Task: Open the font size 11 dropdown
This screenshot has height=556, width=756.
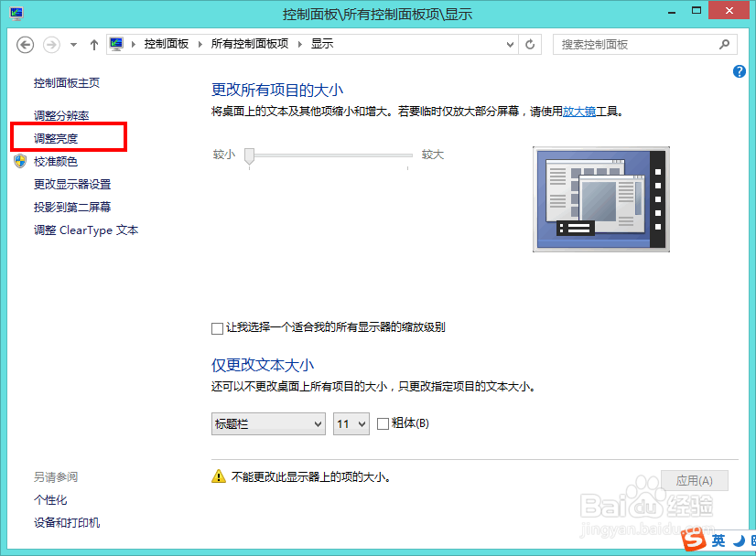Action: (351, 424)
